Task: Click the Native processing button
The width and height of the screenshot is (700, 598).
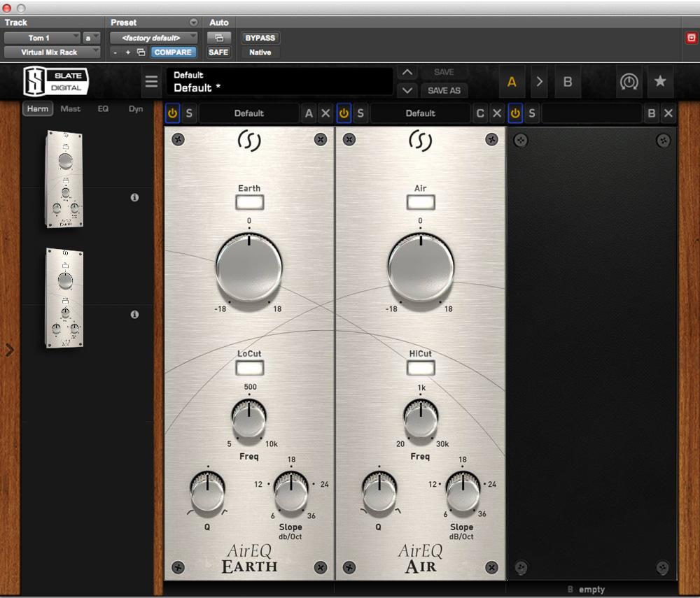Action: click(260, 52)
